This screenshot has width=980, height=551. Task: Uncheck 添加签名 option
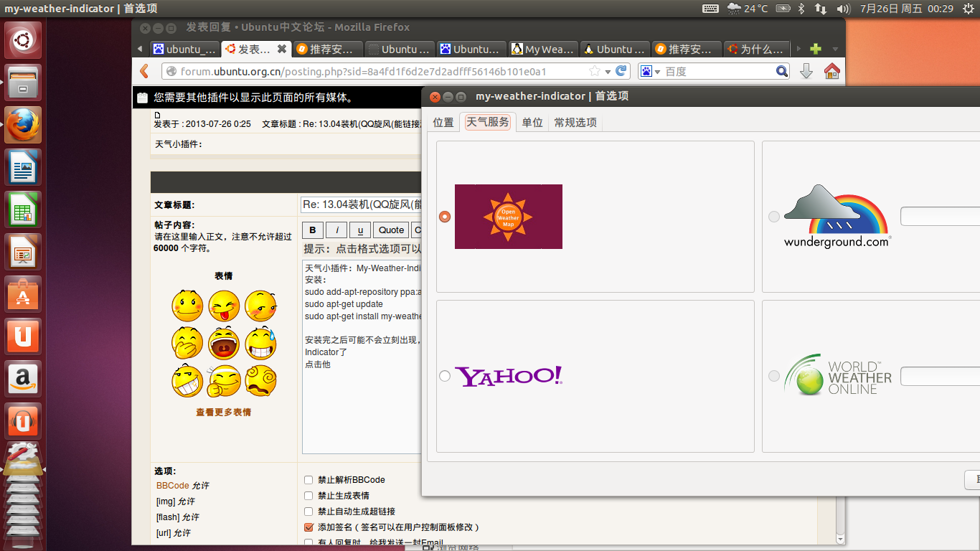pos(308,527)
